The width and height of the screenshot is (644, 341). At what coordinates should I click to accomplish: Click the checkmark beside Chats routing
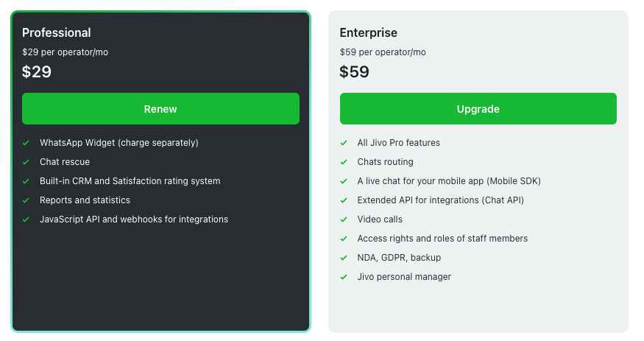click(344, 162)
